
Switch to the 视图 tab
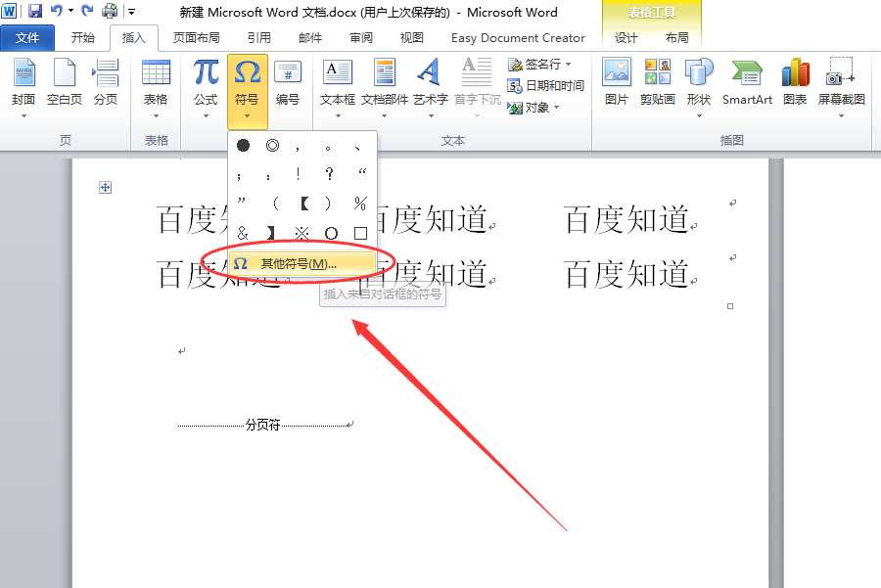[x=411, y=37]
